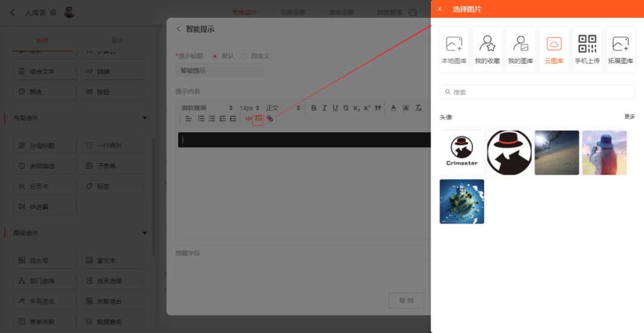This screenshot has height=333, width=644.
Task: Collapse the 布局组件 section
Action: (144, 118)
